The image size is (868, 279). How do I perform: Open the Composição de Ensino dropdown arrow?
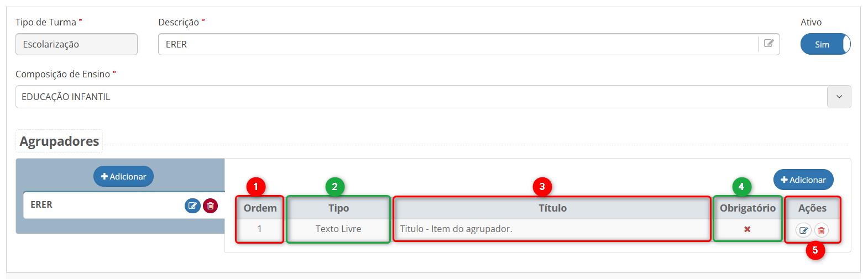839,97
